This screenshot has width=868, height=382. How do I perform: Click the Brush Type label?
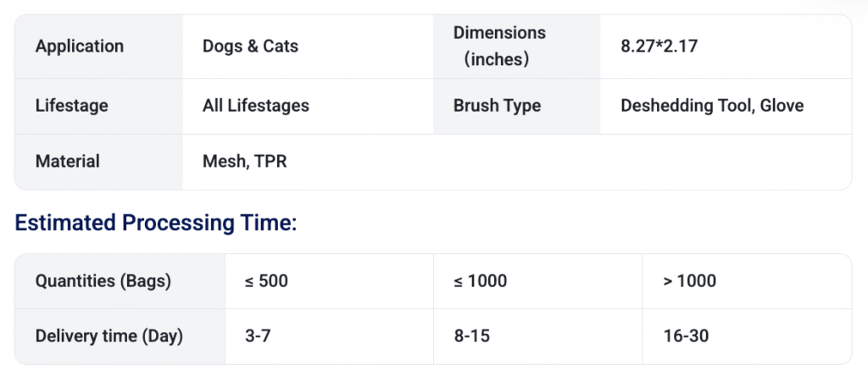click(497, 106)
